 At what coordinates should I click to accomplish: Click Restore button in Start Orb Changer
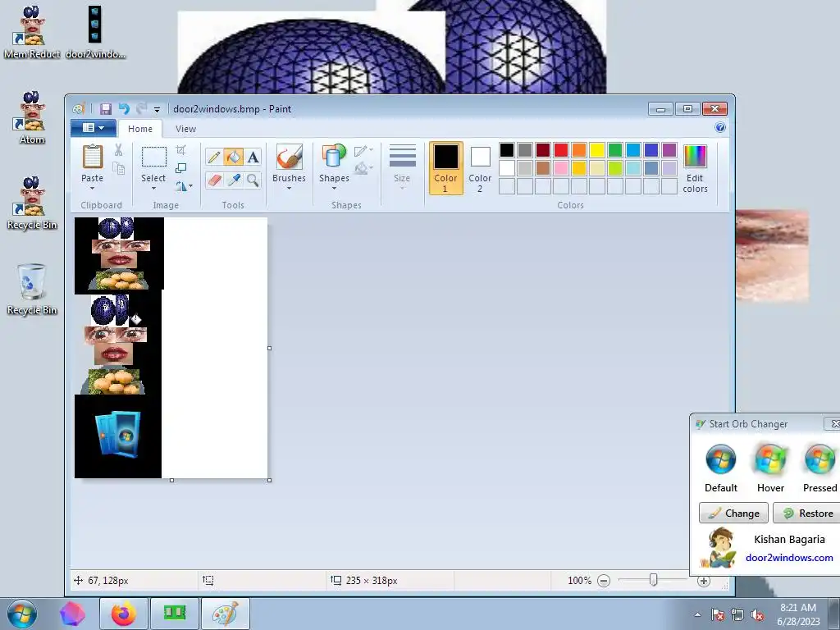807,514
